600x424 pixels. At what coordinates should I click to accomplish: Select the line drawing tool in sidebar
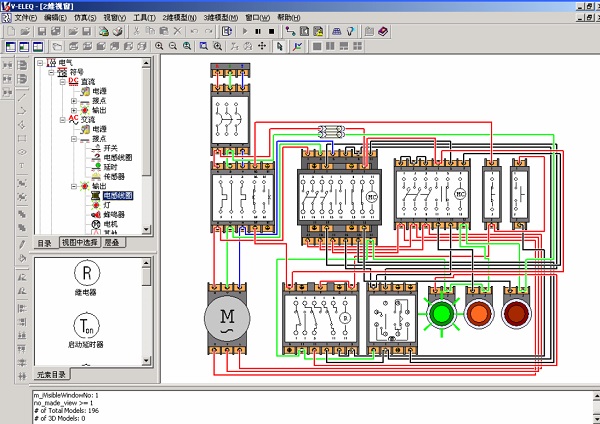click(x=22, y=98)
